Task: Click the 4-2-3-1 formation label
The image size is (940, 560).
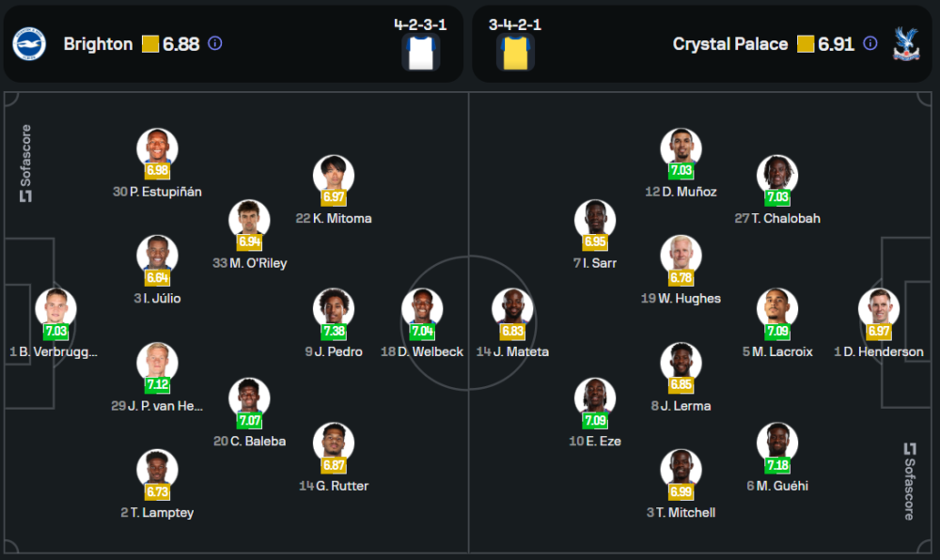Action: click(x=420, y=24)
